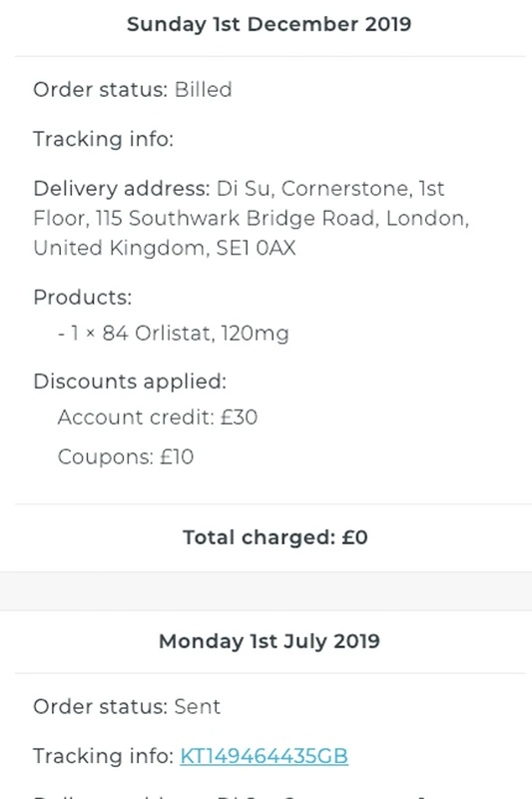This screenshot has height=799, width=532.
Task: Click the word Sent in July order status
Action: tap(197, 707)
